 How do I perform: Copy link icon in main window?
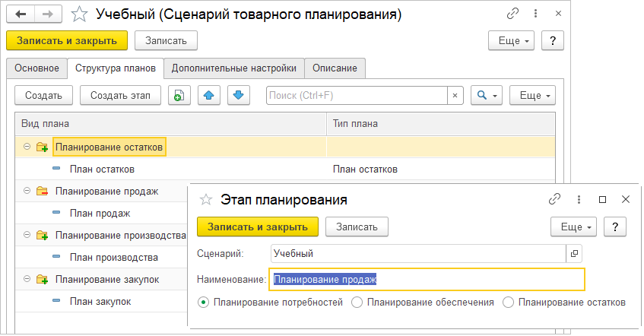click(515, 14)
